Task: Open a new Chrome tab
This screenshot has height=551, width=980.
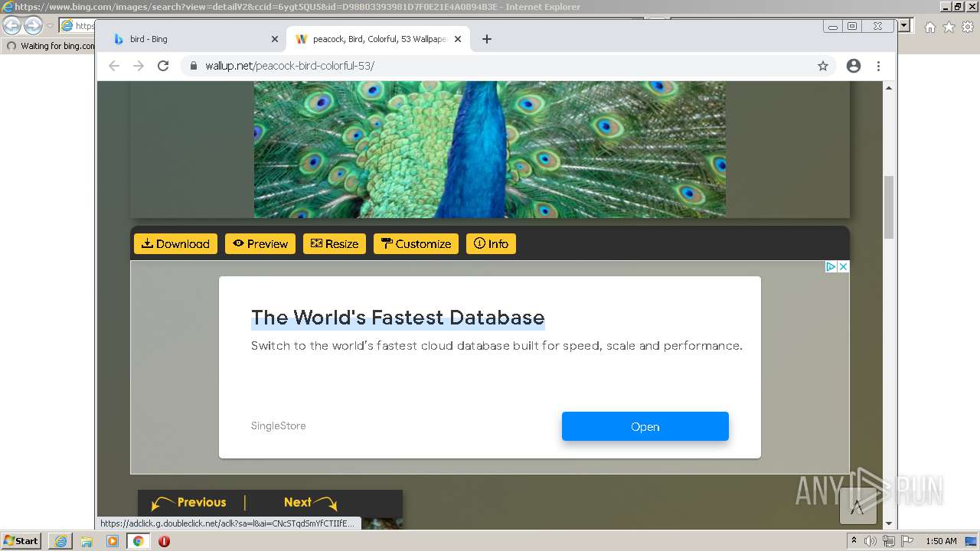Action: [x=486, y=39]
